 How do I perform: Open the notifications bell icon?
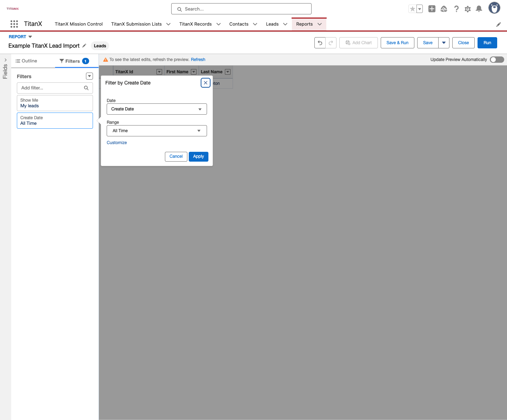(479, 9)
